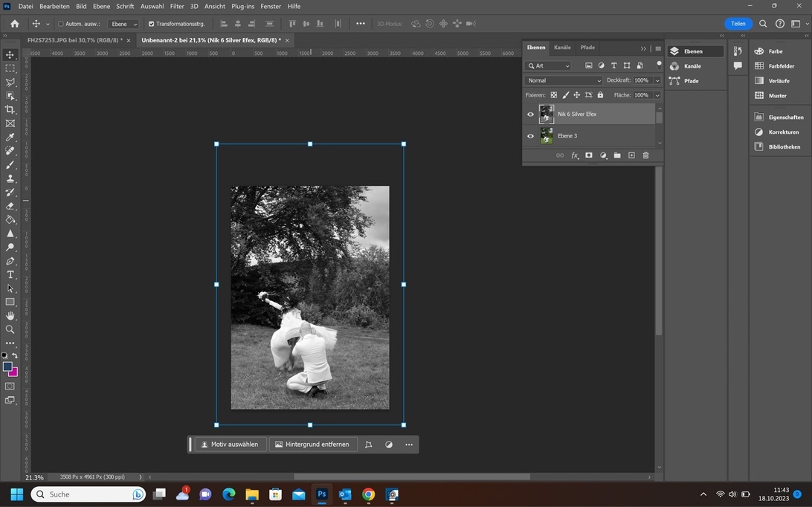
Task: Select the Eyedropper tool
Action: tap(10, 137)
